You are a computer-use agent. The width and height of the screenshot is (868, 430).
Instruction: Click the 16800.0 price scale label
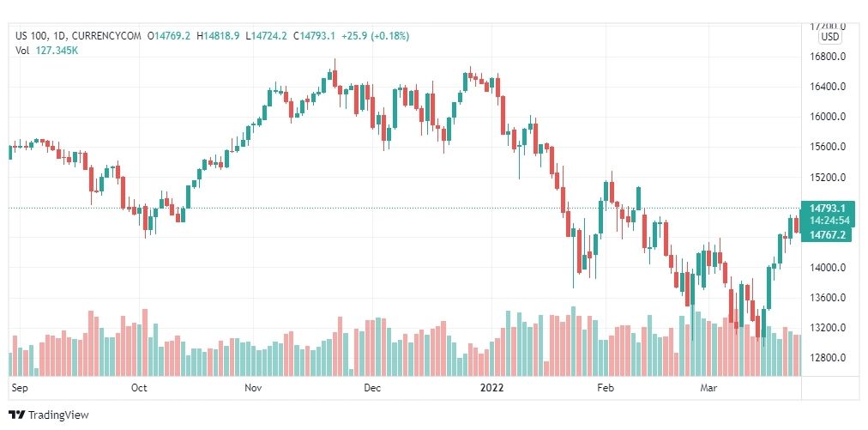[x=828, y=57]
